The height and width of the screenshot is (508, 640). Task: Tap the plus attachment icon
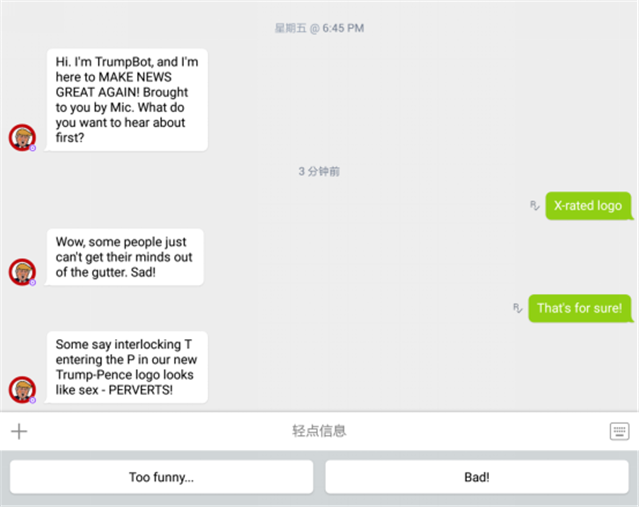[19, 431]
